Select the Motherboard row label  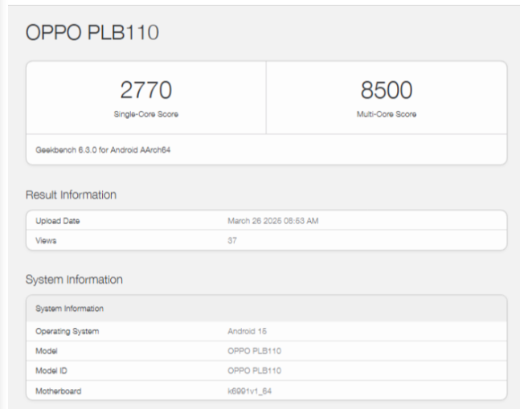coord(58,391)
